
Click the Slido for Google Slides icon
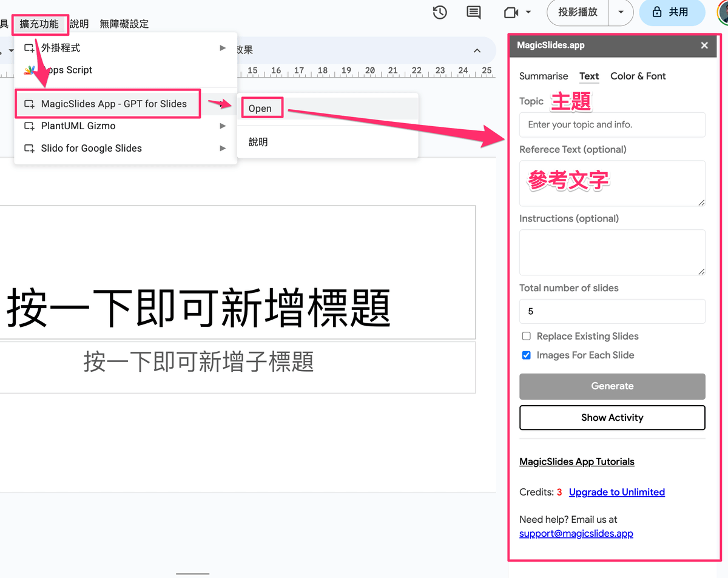point(29,148)
